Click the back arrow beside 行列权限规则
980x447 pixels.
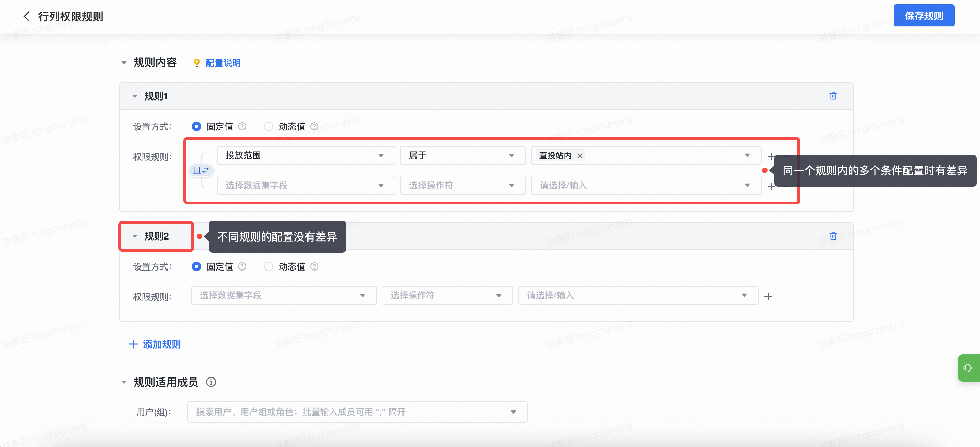[x=26, y=16]
